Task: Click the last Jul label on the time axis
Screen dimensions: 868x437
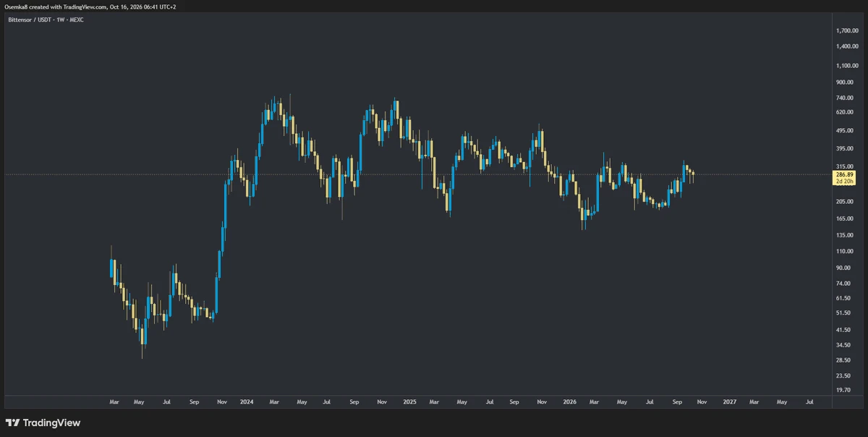Action: point(809,401)
